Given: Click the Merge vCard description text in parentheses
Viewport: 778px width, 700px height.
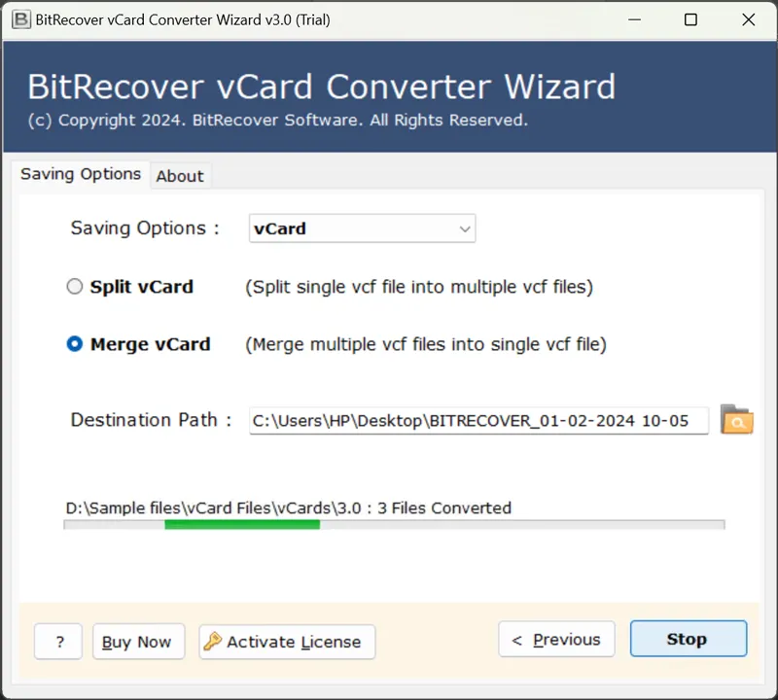Looking at the screenshot, I should pos(426,344).
